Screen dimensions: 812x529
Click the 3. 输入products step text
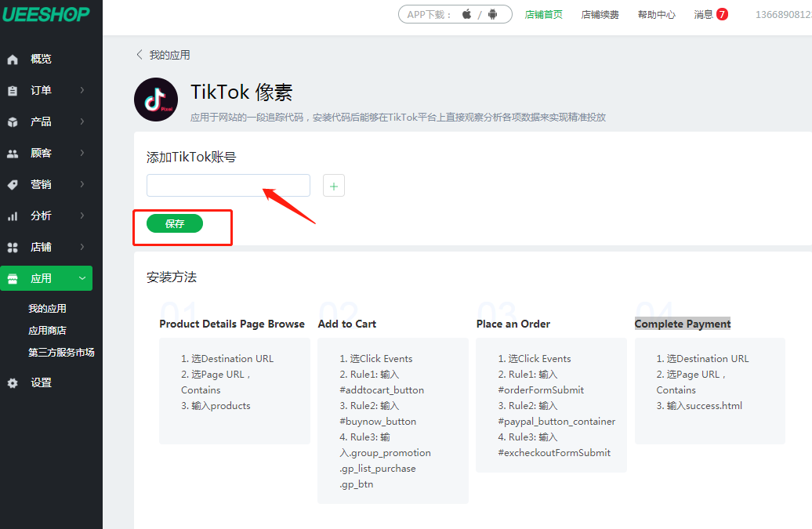coord(216,406)
